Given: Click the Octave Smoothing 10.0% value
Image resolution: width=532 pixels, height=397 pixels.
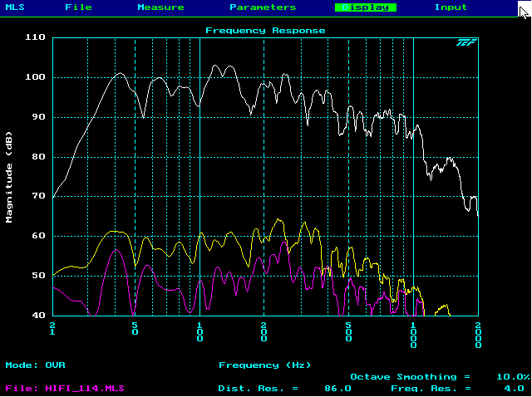Looking at the screenshot, I should (513, 377).
